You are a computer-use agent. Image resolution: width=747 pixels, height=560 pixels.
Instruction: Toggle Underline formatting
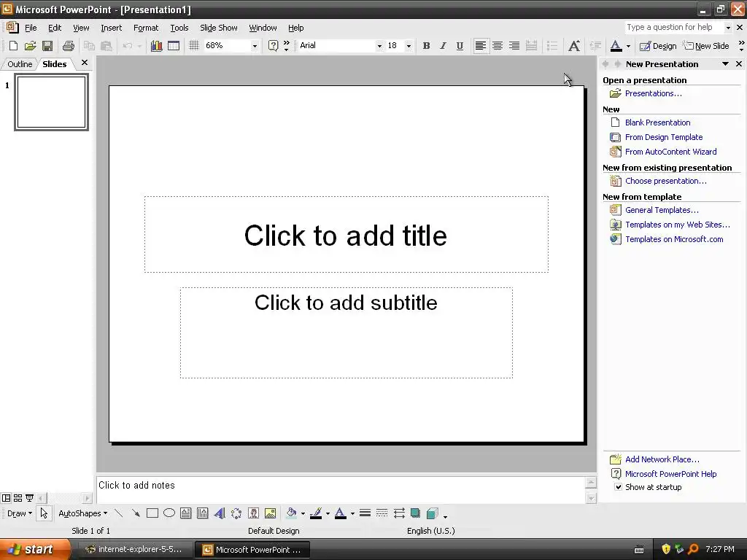(460, 46)
